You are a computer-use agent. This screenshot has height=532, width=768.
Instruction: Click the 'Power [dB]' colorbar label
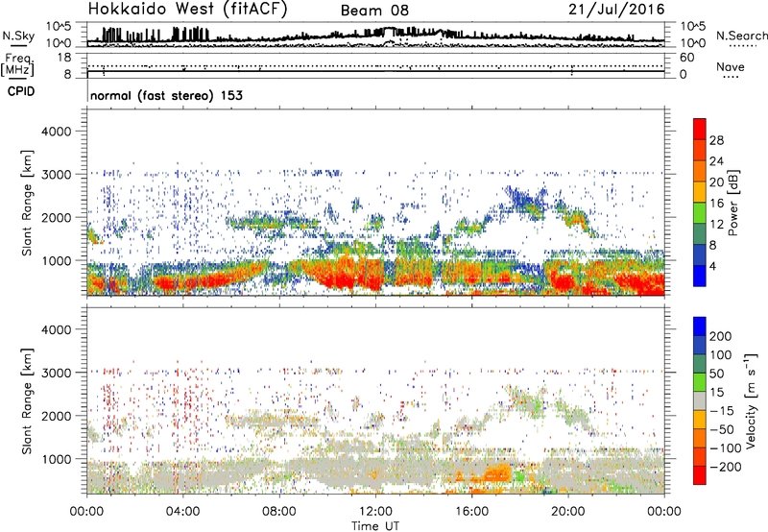[x=733, y=203]
